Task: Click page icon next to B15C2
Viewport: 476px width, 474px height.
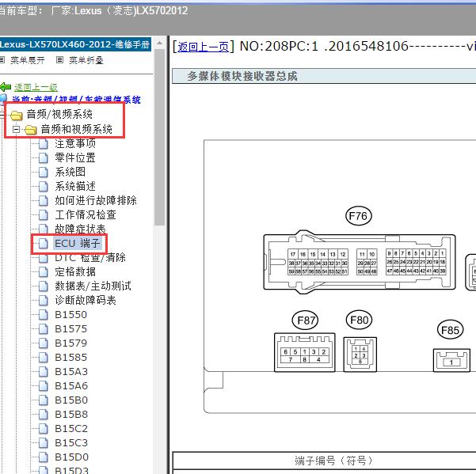Action: click(x=44, y=429)
